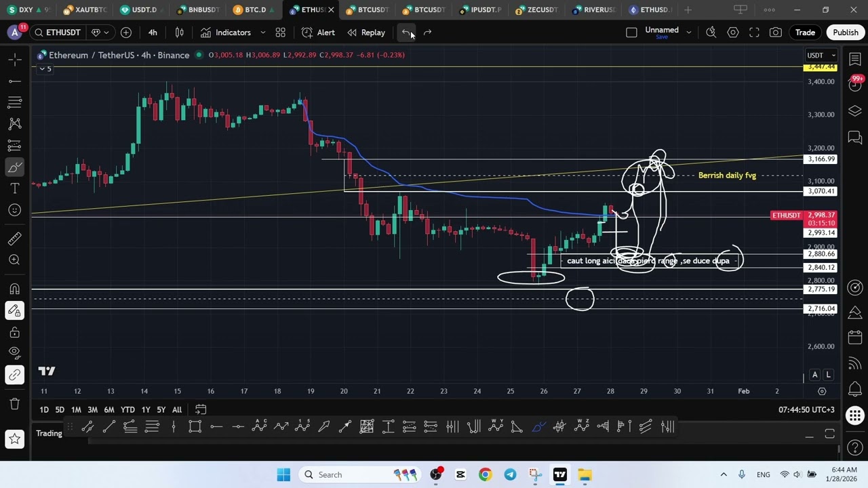Open axis settings gear below price scale
This screenshot has height=488, width=868.
pos(822,391)
